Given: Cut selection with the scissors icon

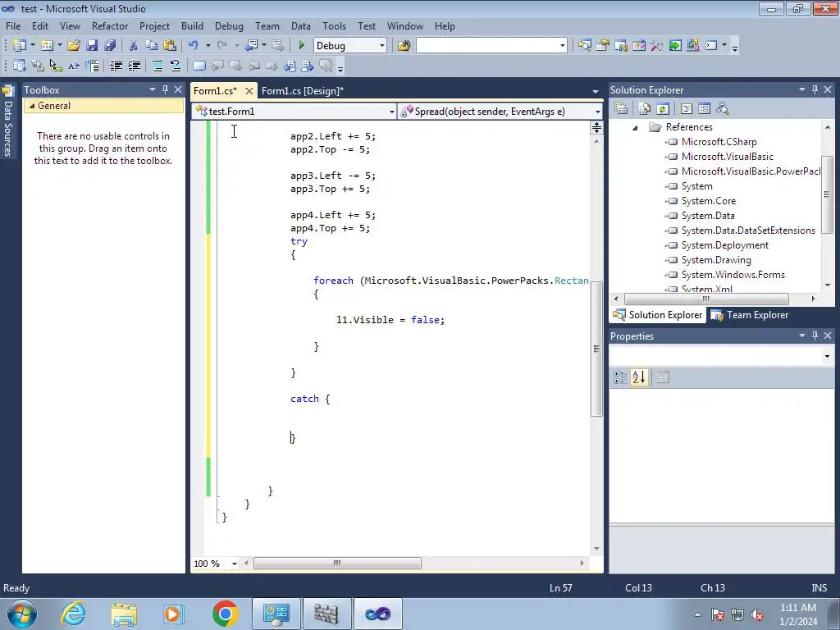Looking at the screenshot, I should tap(134, 46).
